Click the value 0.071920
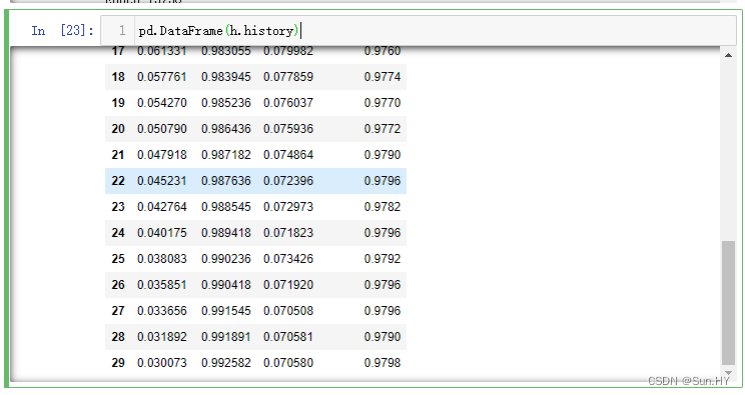 pyautogui.click(x=288, y=285)
